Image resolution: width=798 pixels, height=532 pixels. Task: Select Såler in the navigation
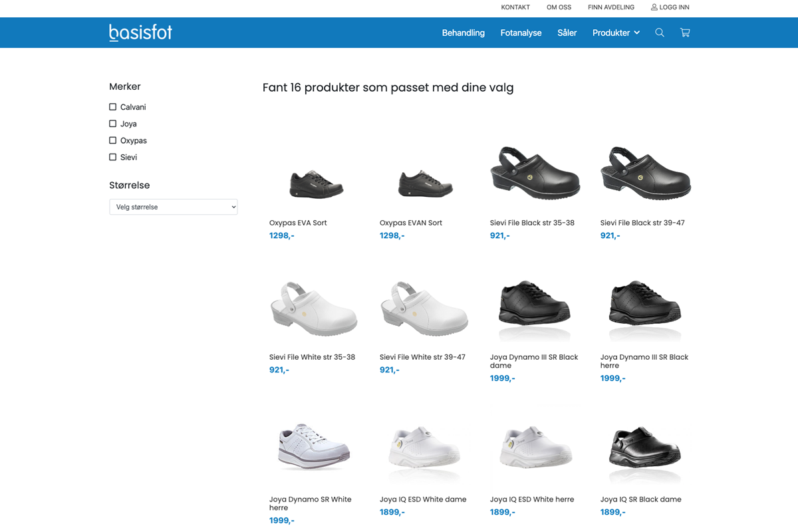tap(567, 33)
